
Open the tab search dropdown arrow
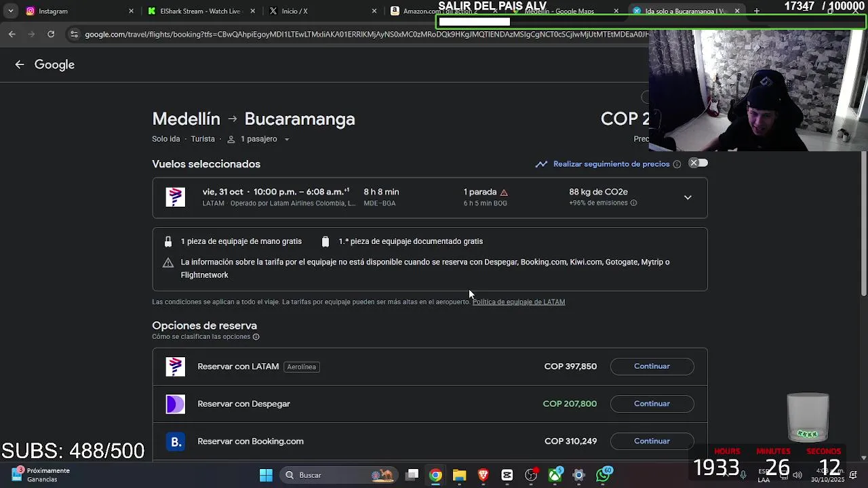(10, 11)
